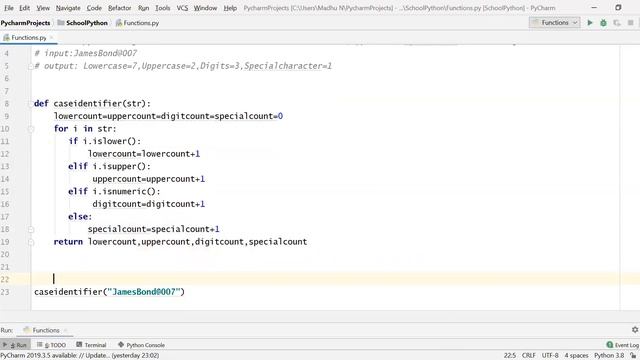Click line number 8 in gutter
The image size is (640, 360).
coord(7,104)
